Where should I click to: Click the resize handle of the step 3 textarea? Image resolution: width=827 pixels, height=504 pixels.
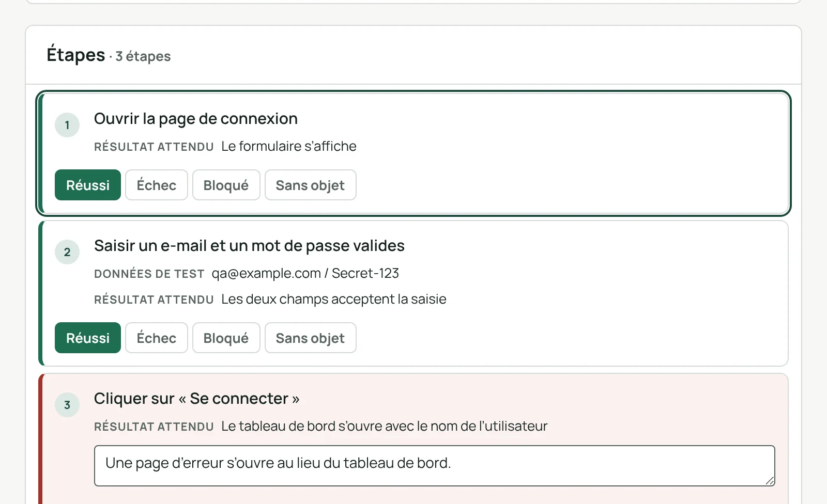pyautogui.click(x=770, y=481)
